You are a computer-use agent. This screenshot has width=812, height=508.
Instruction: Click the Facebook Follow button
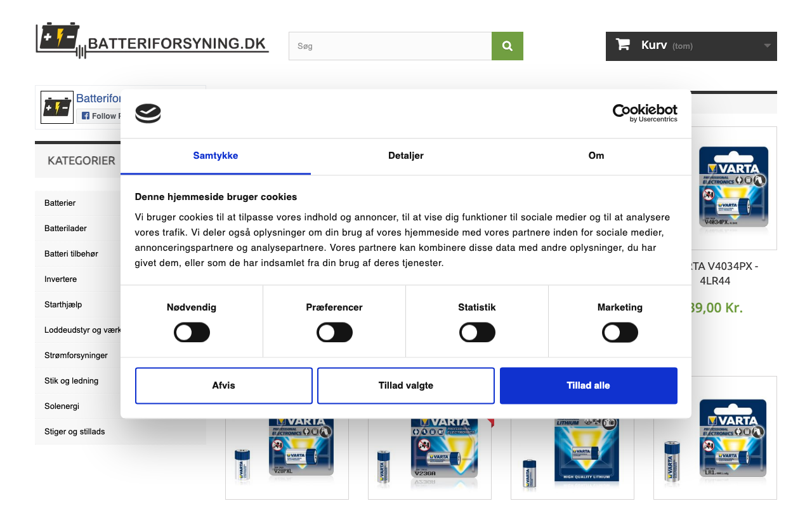[99, 116]
